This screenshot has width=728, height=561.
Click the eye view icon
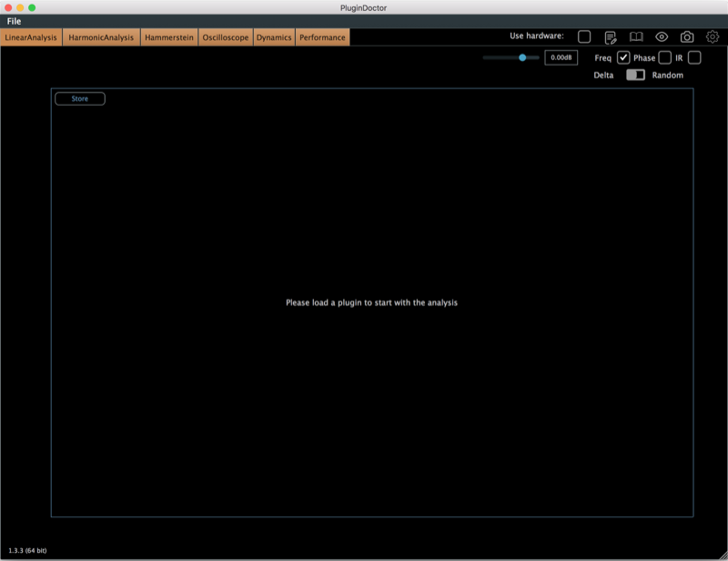coord(662,36)
